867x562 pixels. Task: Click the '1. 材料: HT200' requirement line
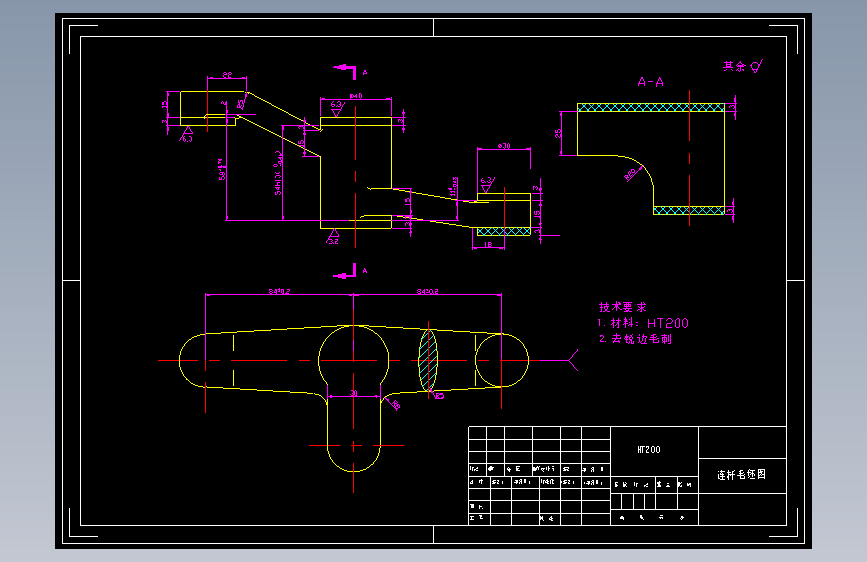(643, 323)
